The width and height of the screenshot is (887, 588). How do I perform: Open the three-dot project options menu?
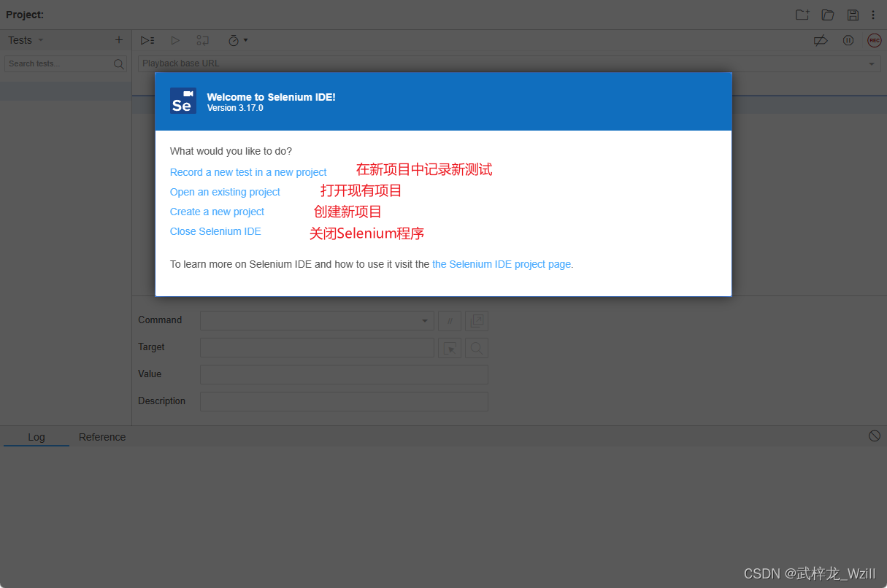873,14
